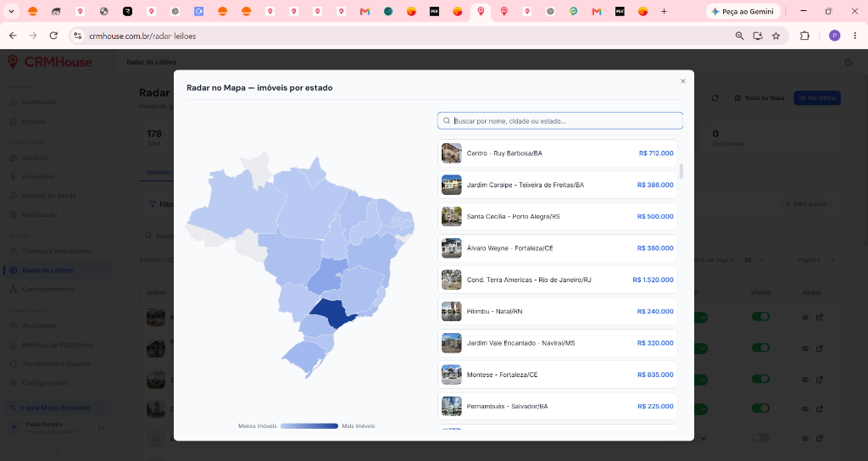
Task: Click Peça ao Gemini button
Action: click(x=743, y=11)
